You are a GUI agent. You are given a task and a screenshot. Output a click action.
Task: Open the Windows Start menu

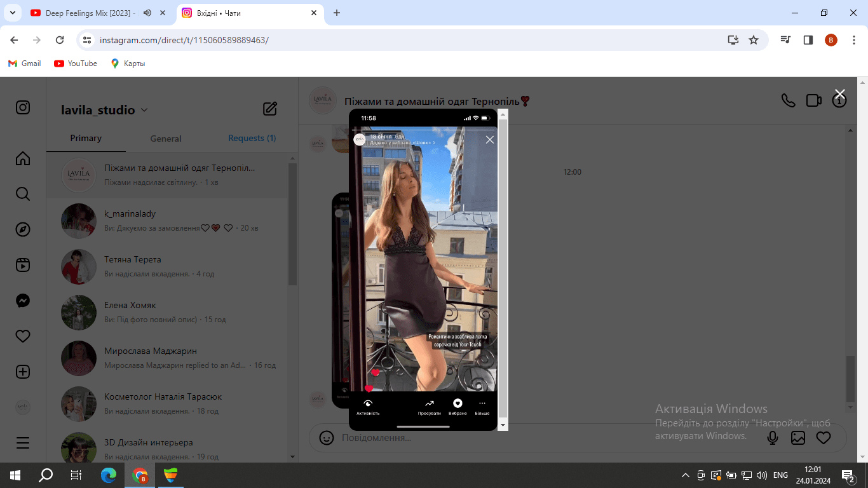coord(15,475)
